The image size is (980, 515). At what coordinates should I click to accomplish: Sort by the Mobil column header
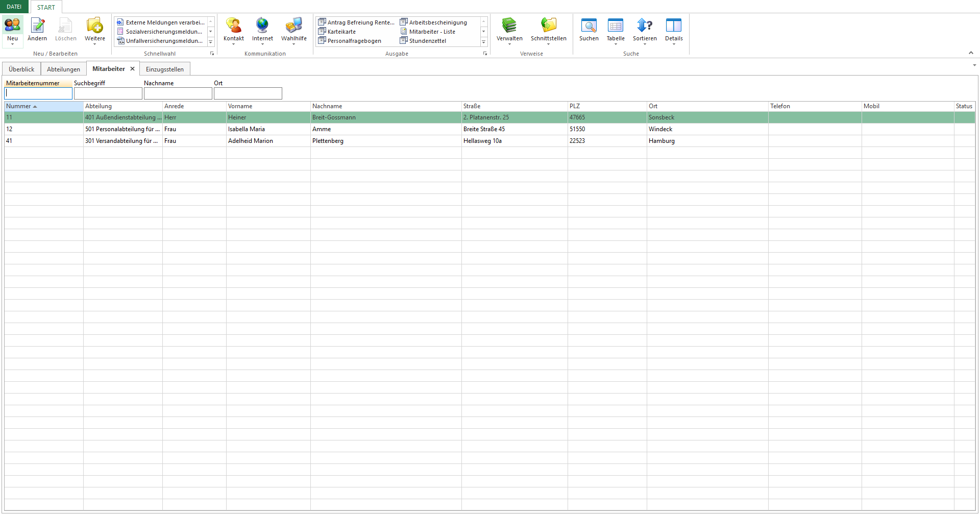[x=908, y=106]
